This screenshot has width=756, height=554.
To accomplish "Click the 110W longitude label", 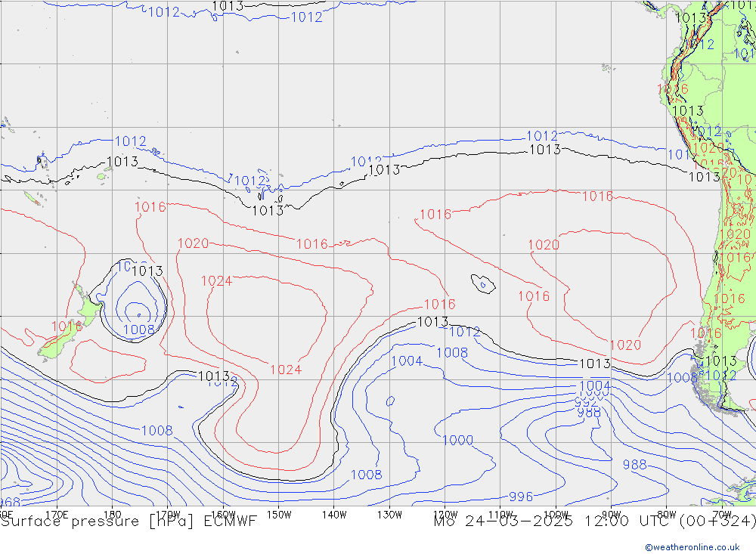I will tap(500, 515).
